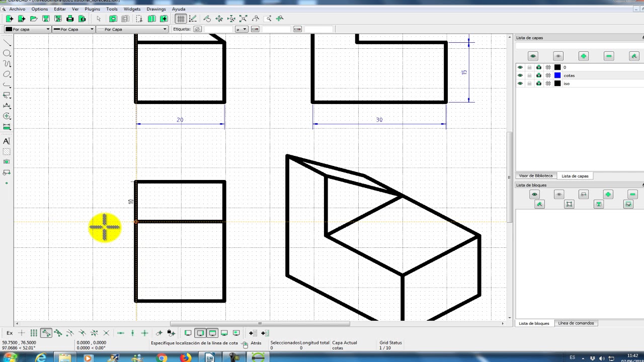This screenshot has width=644, height=362.
Task: Open the Editar menu
Action: coord(59,9)
